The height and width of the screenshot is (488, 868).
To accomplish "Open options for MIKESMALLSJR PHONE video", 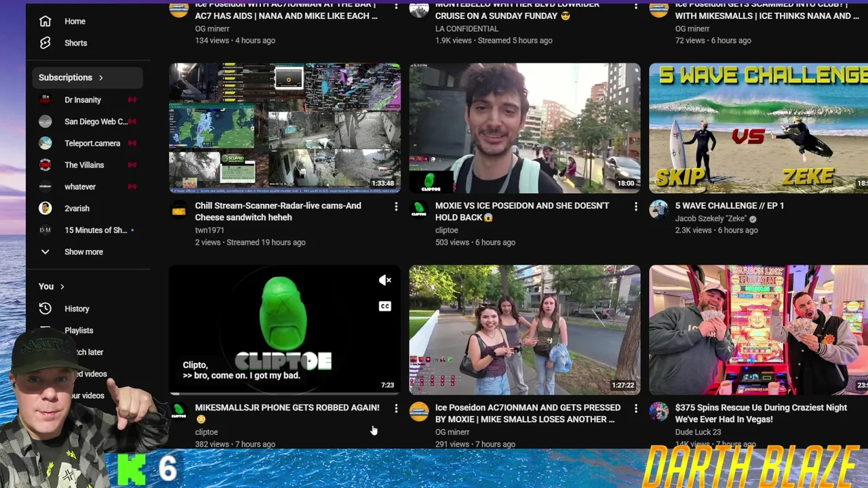I will point(396,408).
